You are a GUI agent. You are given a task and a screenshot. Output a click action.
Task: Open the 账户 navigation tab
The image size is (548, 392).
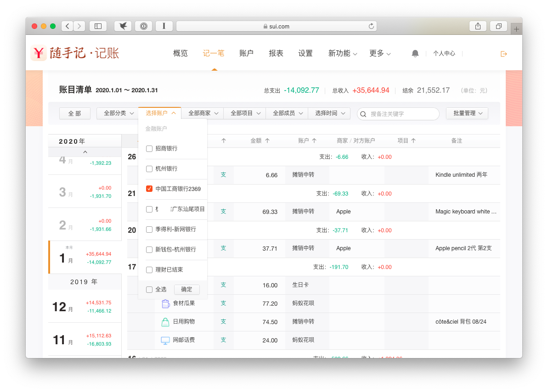tap(246, 53)
